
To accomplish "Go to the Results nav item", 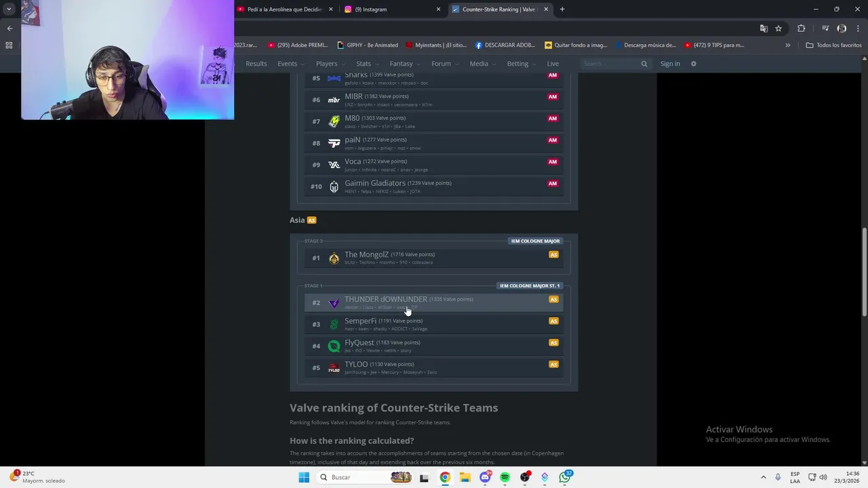I will 256,64.
